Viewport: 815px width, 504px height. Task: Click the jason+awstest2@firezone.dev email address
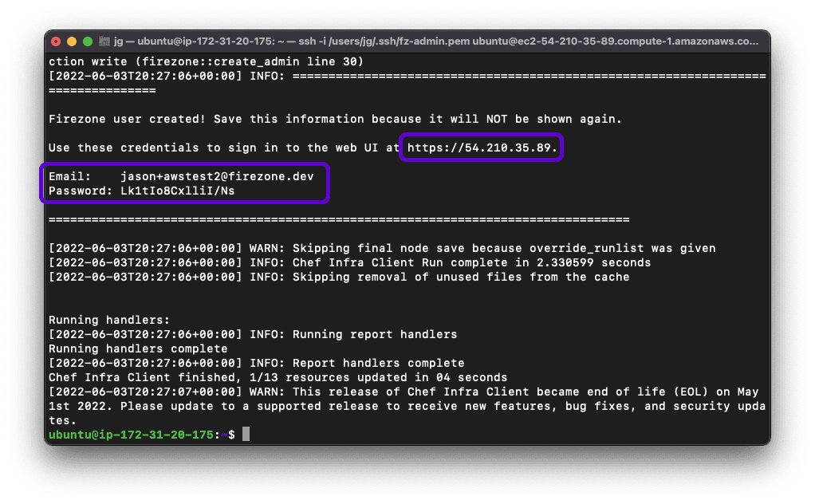(222, 176)
